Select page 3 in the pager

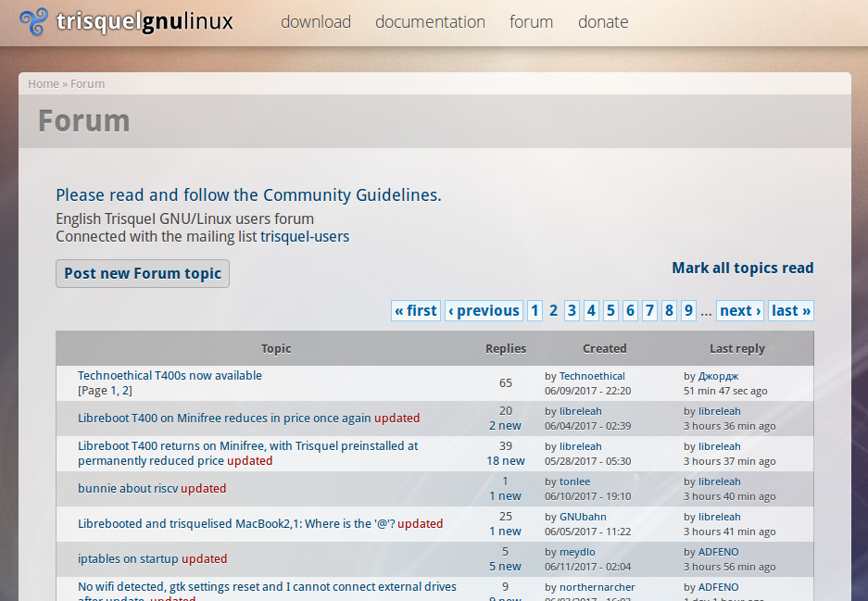tap(572, 310)
